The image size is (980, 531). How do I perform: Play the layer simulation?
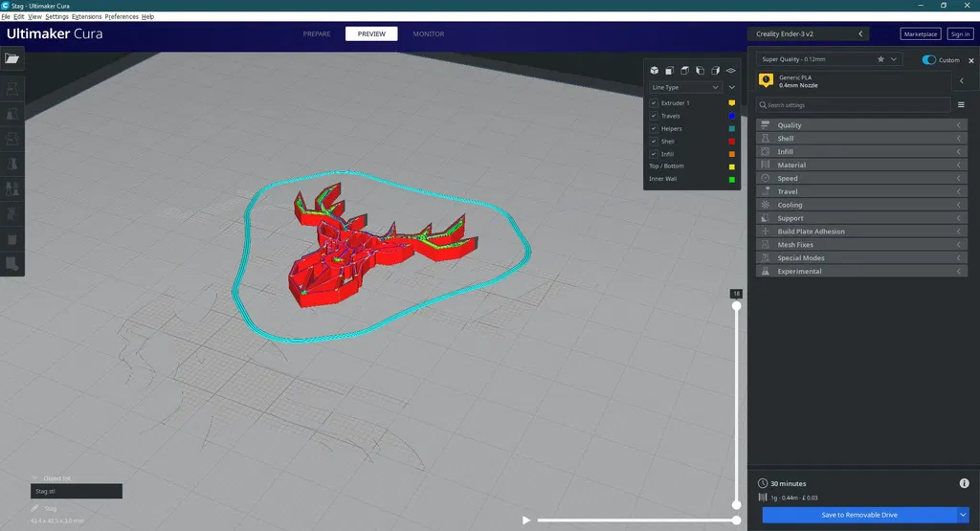click(526, 520)
